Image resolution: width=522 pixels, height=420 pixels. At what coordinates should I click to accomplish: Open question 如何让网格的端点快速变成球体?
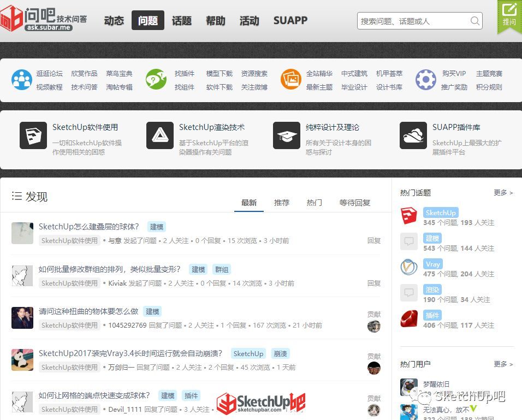94,395
